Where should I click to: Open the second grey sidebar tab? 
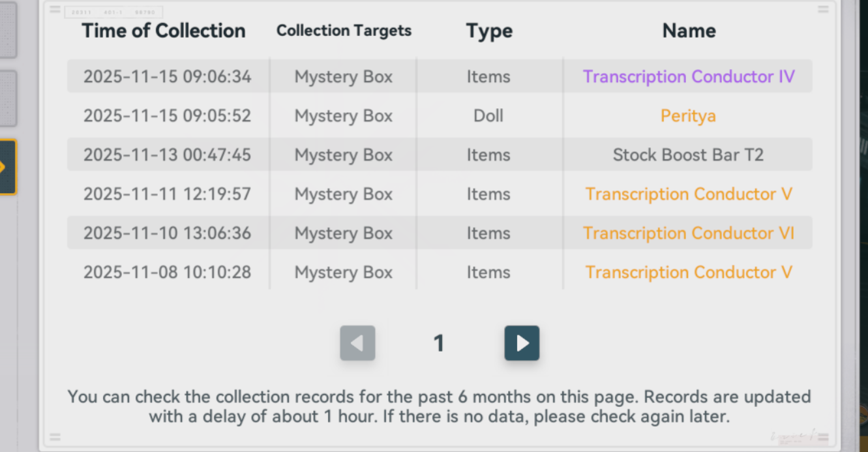(8, 98)
